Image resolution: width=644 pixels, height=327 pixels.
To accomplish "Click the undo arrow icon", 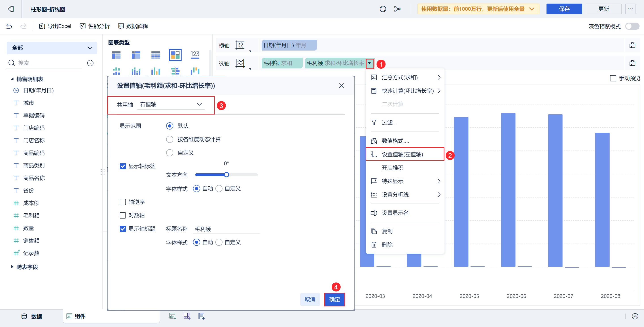I will (x=9, y=26).
